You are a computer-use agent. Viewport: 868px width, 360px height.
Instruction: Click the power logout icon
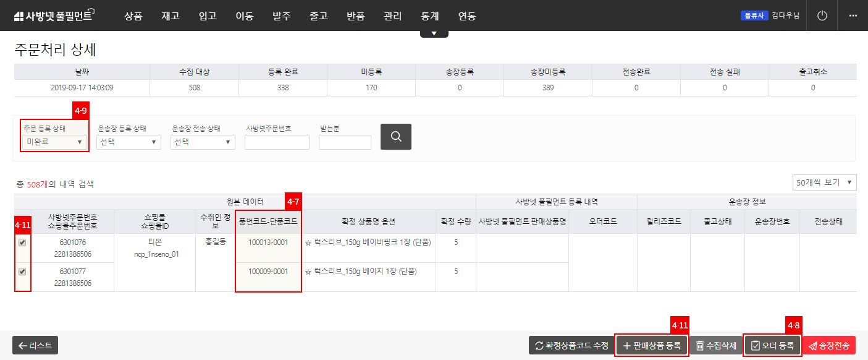coord(822,15)
